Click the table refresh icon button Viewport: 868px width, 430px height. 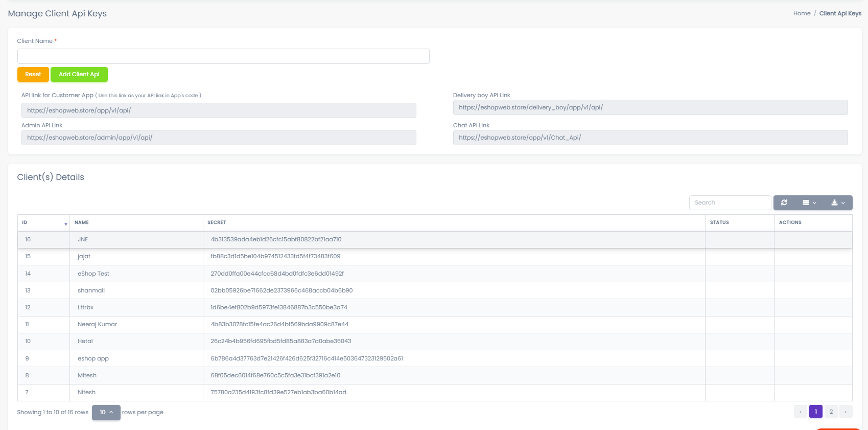784,202
